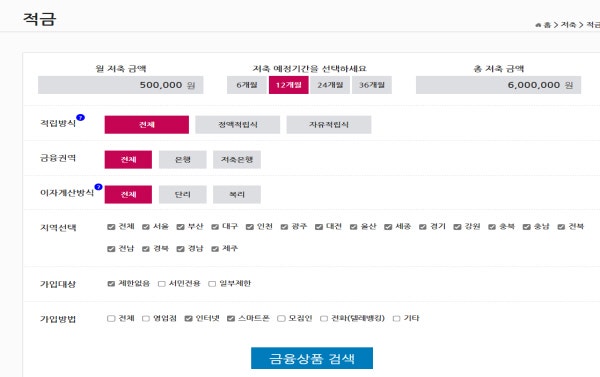
Task: Toggle 전체 region checkbox
Action: click(x=111, y=227)
